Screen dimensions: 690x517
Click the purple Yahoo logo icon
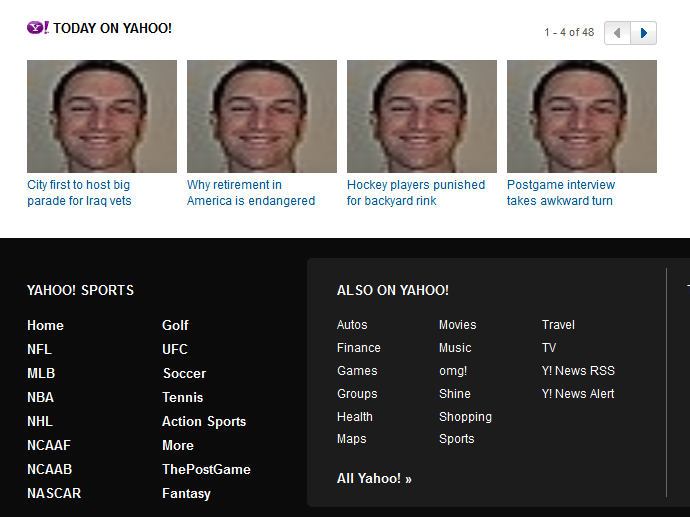tap(38, 28)
